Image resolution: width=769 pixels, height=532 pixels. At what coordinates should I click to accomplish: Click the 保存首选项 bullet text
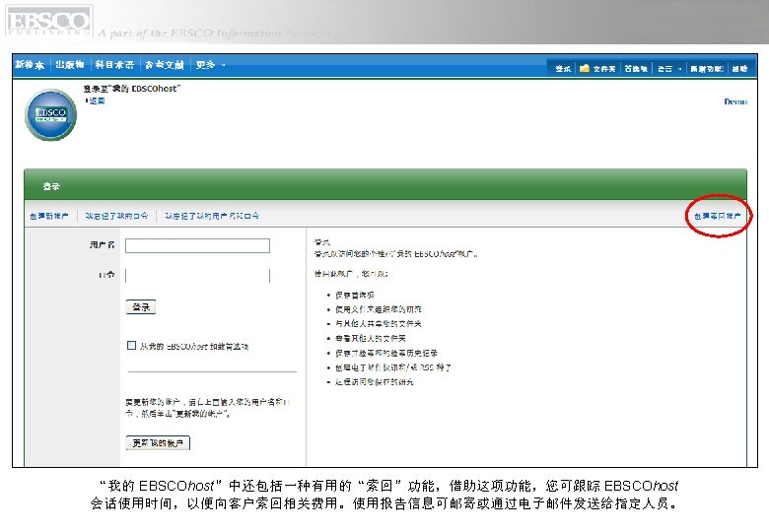click(355, 295)
